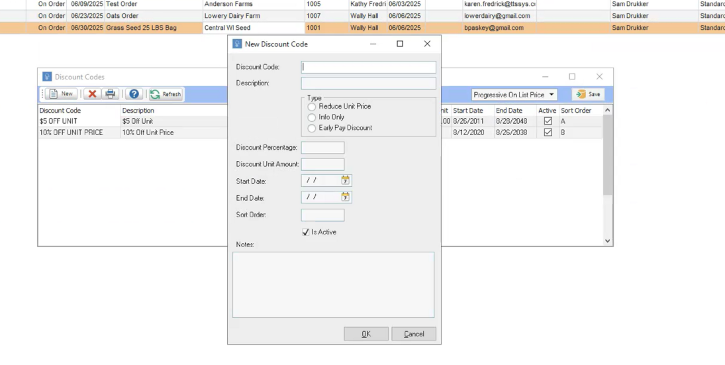Viewport: 725px width, 365px height.
Task: Click the Discount Code column header
Action: pyautogui.click(x=79, y=111)
